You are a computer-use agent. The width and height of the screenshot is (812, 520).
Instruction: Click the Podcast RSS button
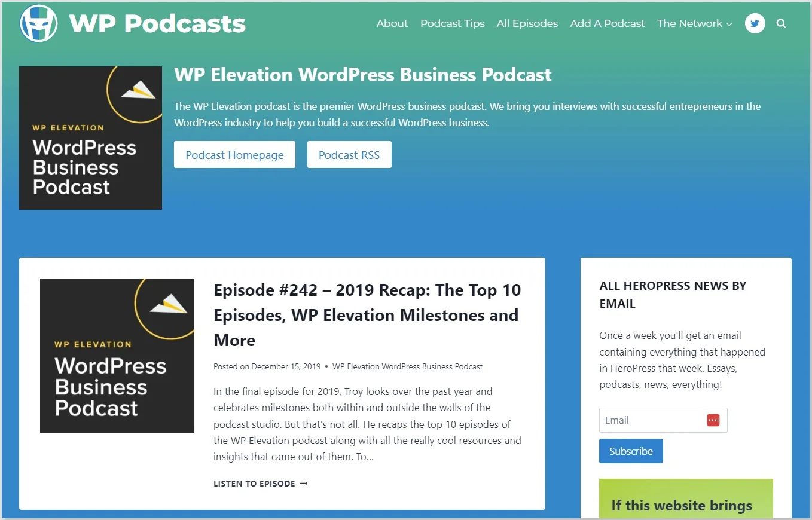(349, 155)
